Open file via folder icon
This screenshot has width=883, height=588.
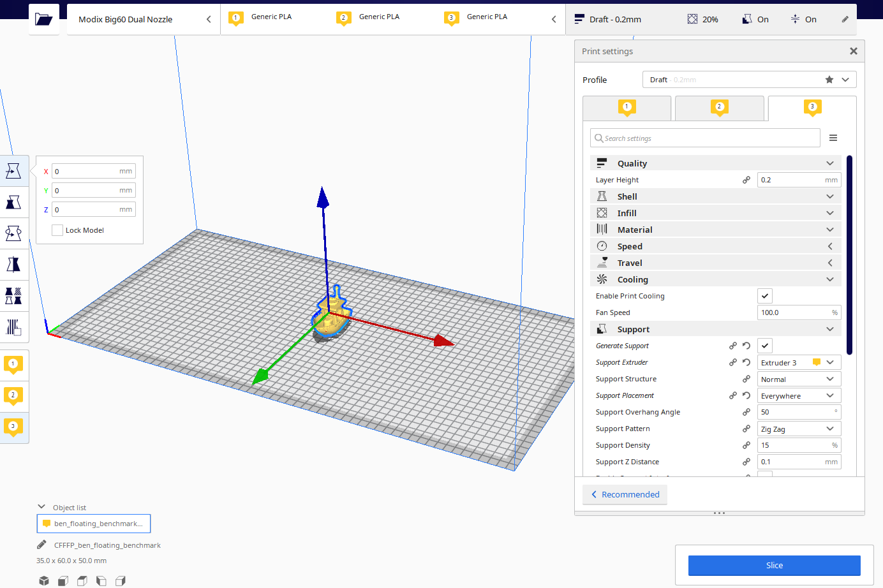pyautogui.click(x=43, y=19)
